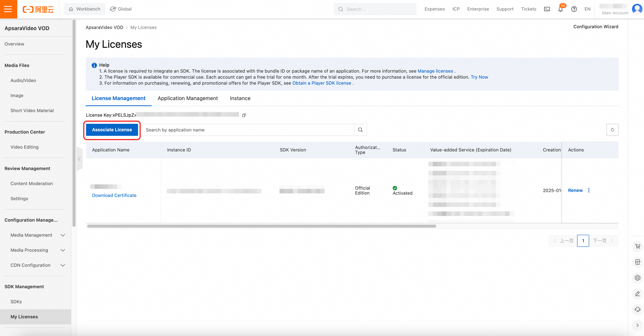The image size is (644, 336).
Task: Open Enterprise in the top bar
Action: pyautogui.click(x=478, y=9)
